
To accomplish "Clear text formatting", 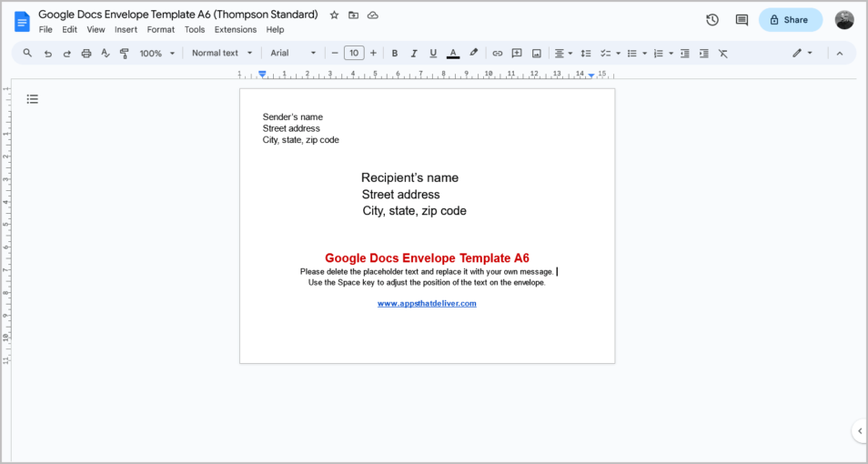I will [x=723, y=53].
